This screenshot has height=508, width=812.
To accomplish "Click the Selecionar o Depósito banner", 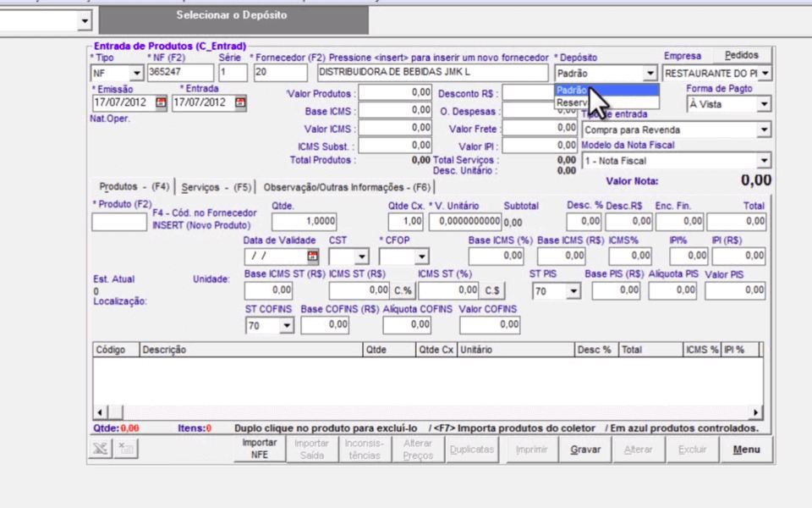I will tap(233, 19).
